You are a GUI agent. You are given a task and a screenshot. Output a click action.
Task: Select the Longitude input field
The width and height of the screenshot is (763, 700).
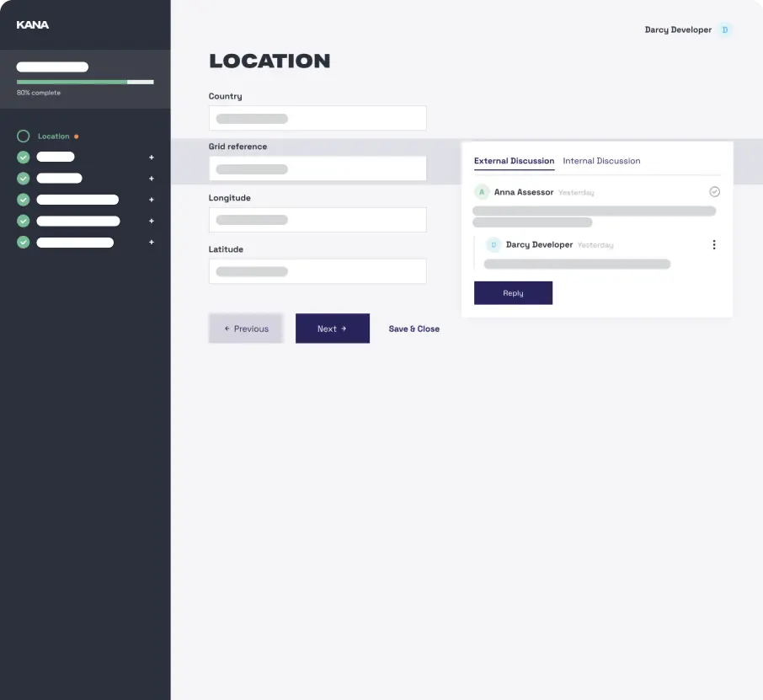(x=317, y=220)
